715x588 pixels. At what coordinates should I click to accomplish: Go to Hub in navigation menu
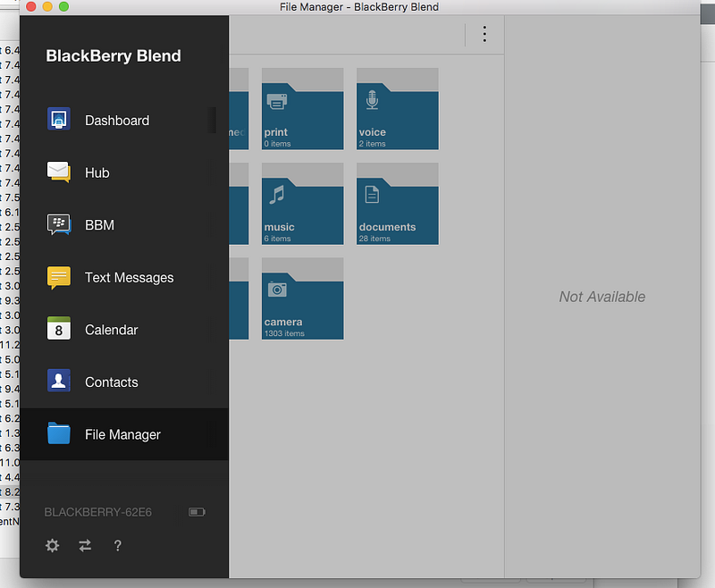(x=97, y=172)
